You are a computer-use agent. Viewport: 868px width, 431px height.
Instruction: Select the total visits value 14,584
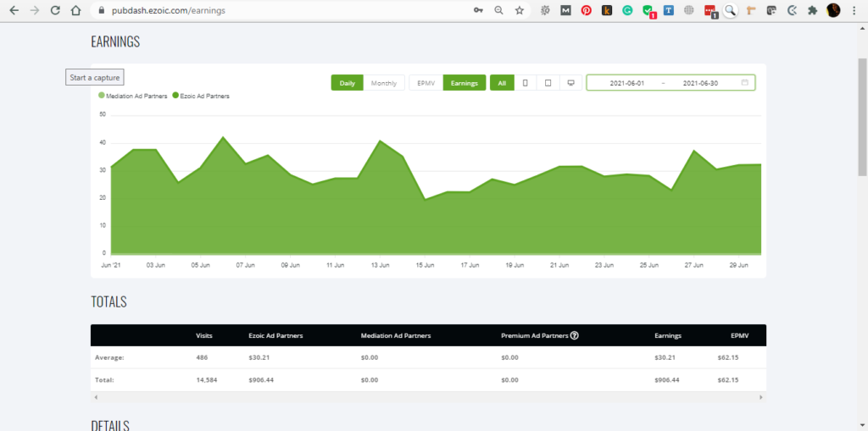click(x=205, y=380)
